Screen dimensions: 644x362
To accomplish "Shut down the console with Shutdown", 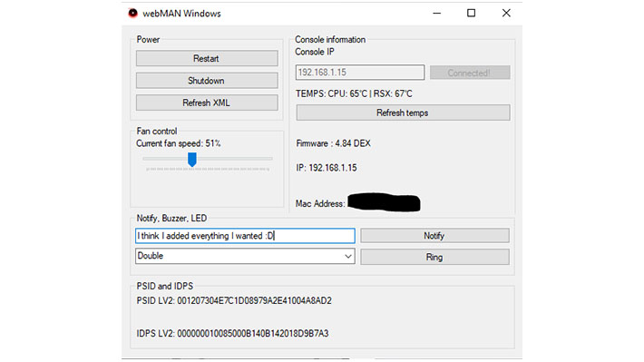I will click(207, 81).
